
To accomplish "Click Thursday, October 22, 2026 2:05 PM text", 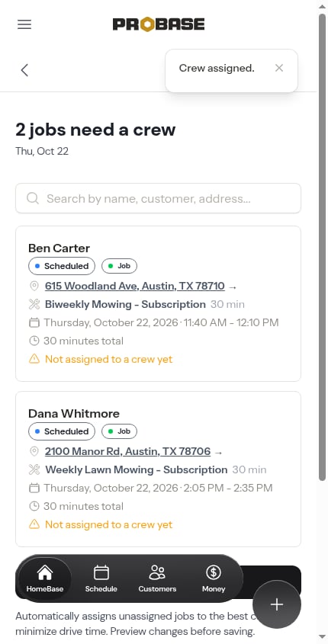I will [x=158, y=488].
